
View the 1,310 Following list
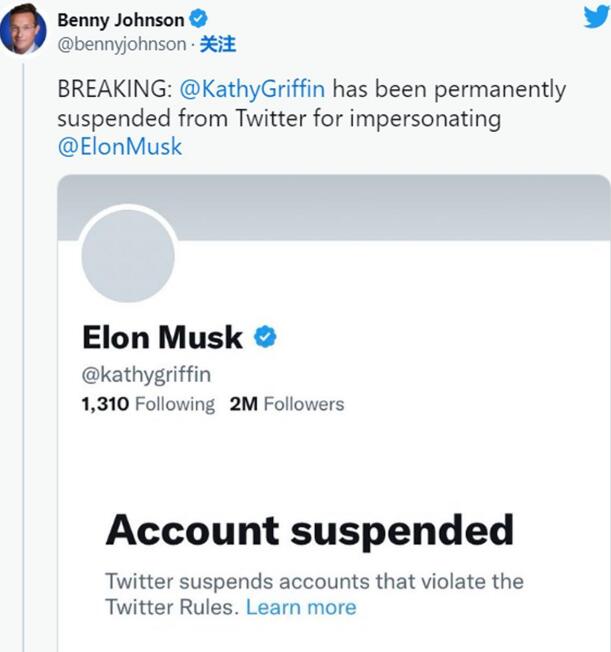point(147,404)
